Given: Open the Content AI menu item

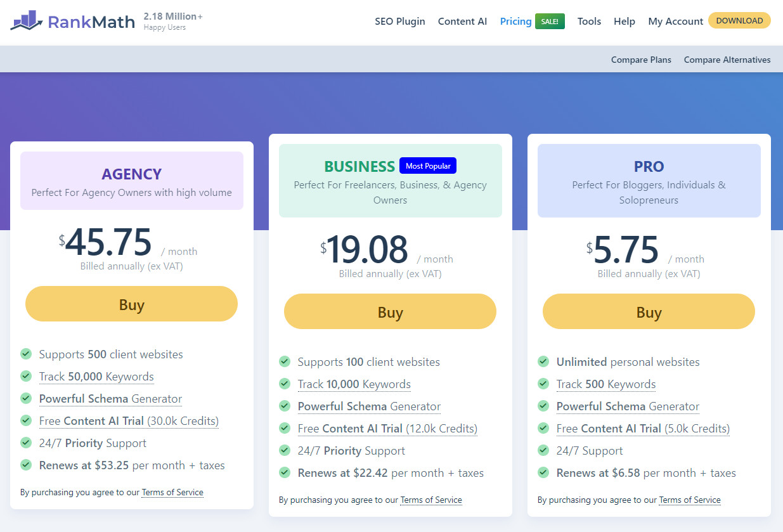Looking at the screenshot, I should click(x=462, y=21).
